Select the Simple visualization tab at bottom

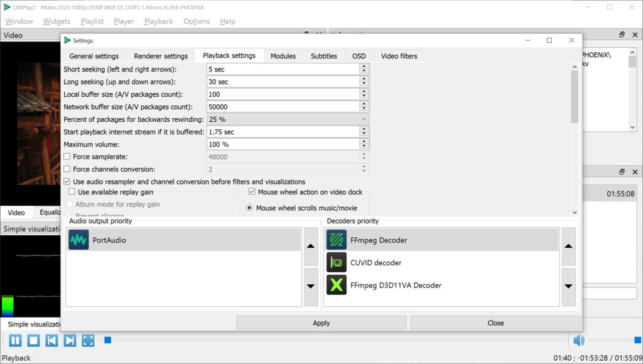[x=34, y=324]
